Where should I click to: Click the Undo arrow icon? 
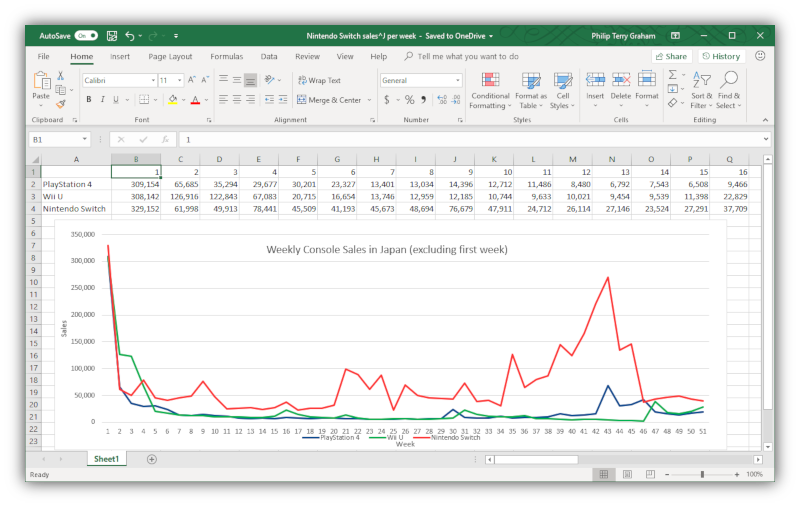(x=130, y=36)
